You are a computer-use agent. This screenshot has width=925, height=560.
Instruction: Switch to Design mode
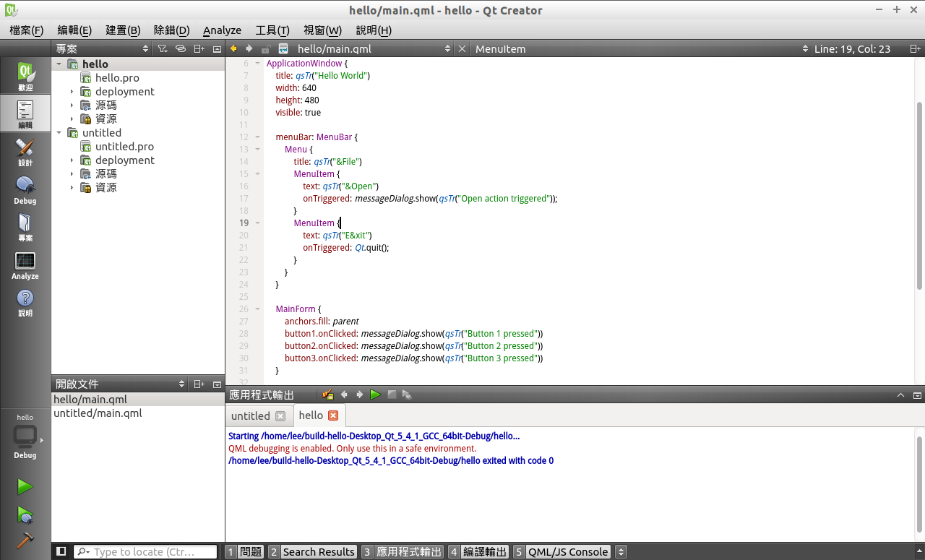(25, 152)
